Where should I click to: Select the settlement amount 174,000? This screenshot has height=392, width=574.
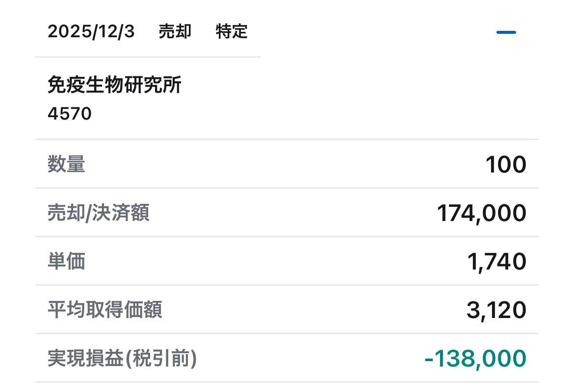coord(481,213)
